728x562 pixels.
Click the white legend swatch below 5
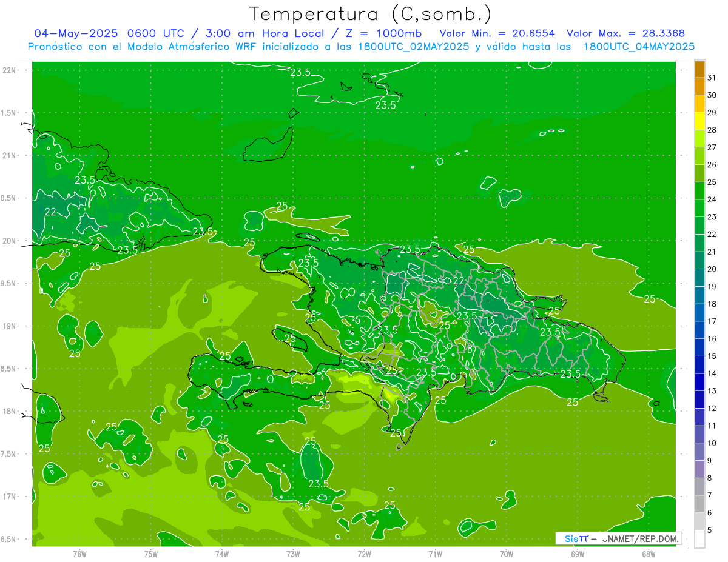pos(699,539)
